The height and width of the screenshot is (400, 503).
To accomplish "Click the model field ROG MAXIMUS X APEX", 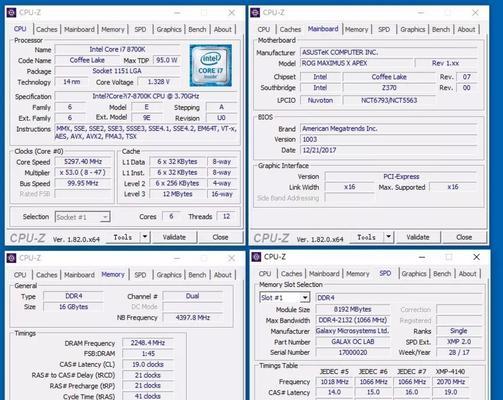I will point(356,63).
